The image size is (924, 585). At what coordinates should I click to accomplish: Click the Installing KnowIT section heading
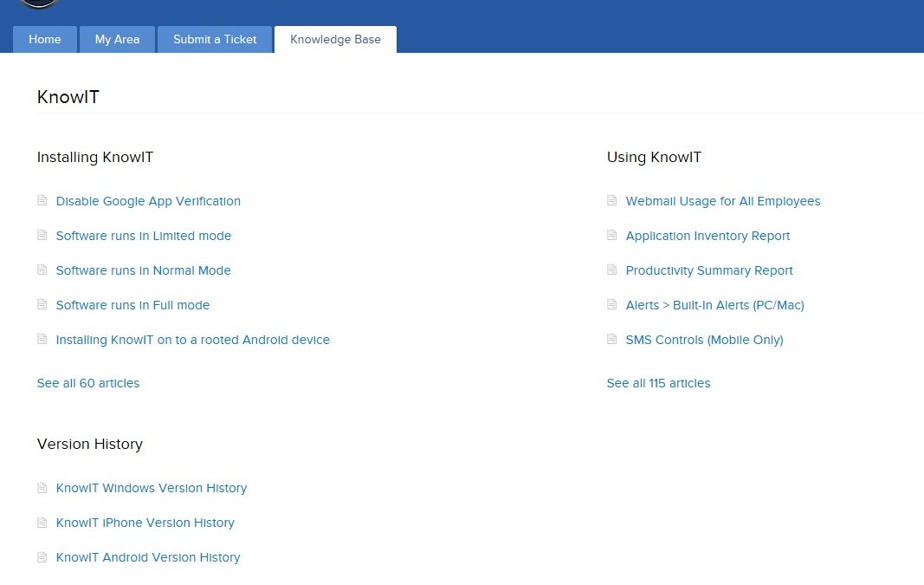(95, 158)
